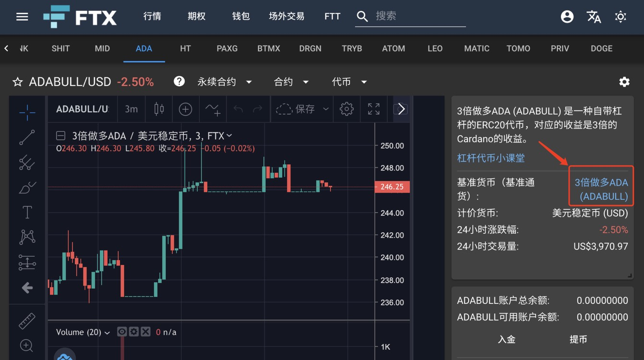Open the chart properties gear icon
The width and height of the screenshot is (644, 360).
346,109
